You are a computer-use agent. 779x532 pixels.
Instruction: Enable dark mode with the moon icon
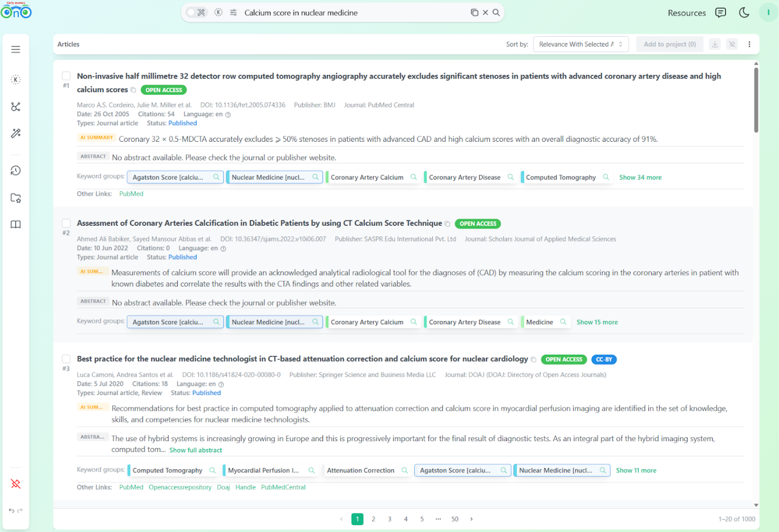tap(744, 13)
